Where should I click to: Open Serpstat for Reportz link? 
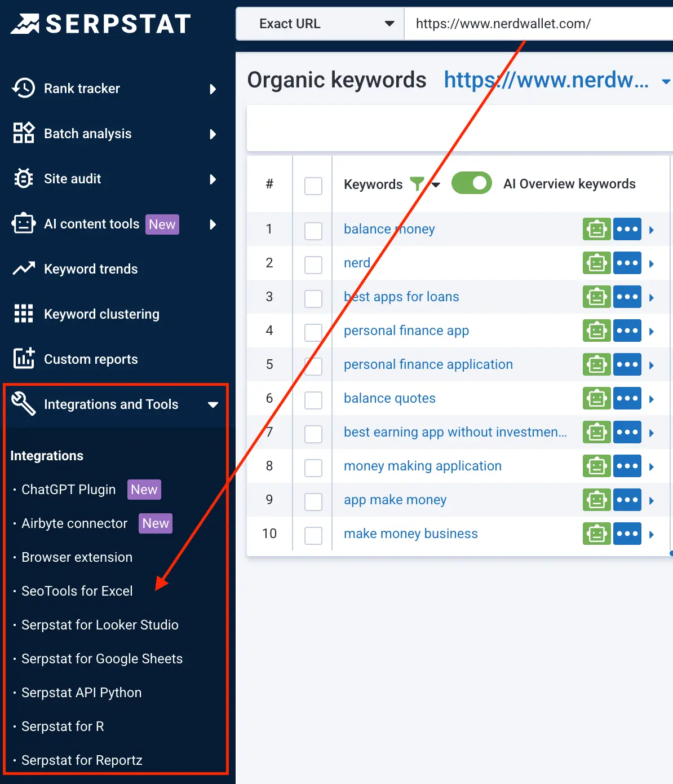[82, 760]
